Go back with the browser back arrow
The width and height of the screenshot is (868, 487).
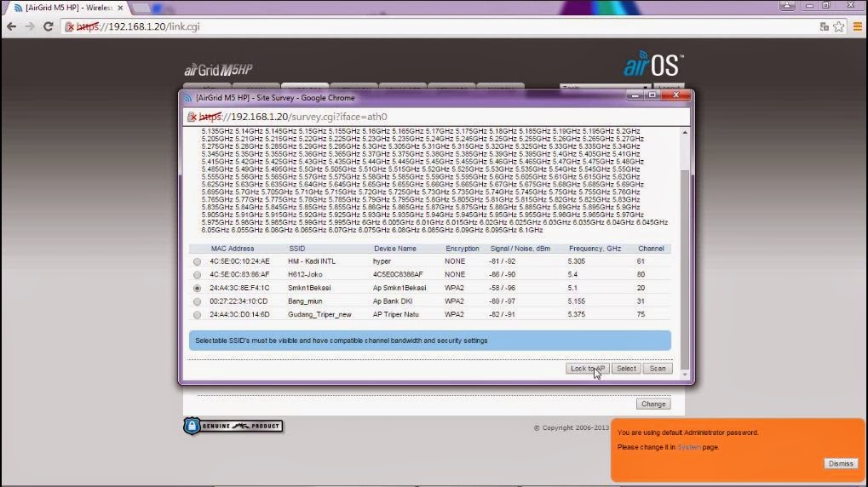(12, 26)
